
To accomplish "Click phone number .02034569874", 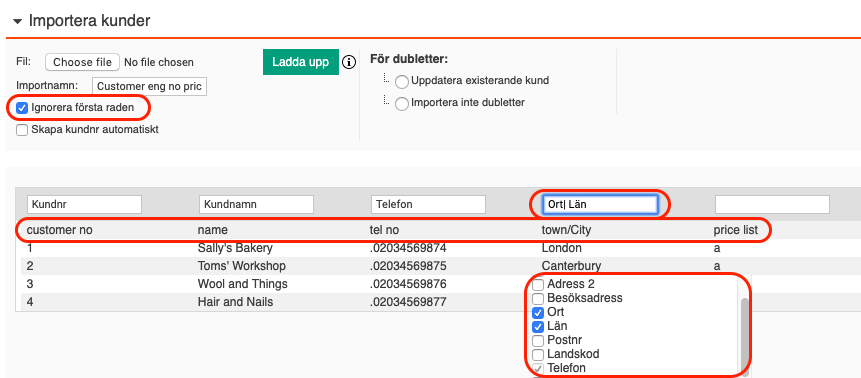I will [408, 248].
